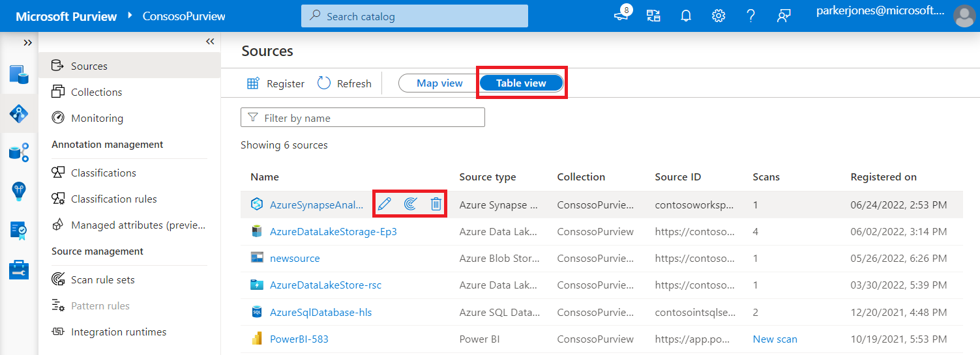This screenshot has height=355, width=980.
Task: Open Classification rules in sidebar
Action: pos(113,199)
